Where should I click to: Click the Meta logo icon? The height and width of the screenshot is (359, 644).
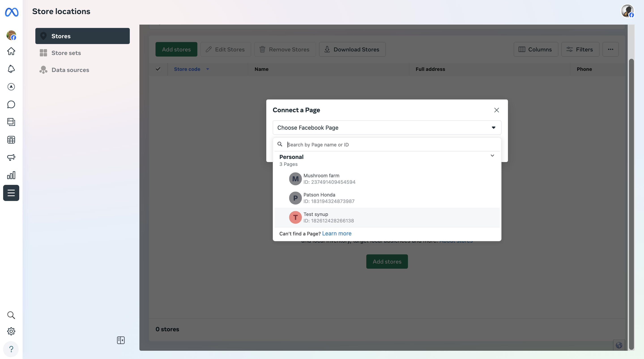click(11, 12)
